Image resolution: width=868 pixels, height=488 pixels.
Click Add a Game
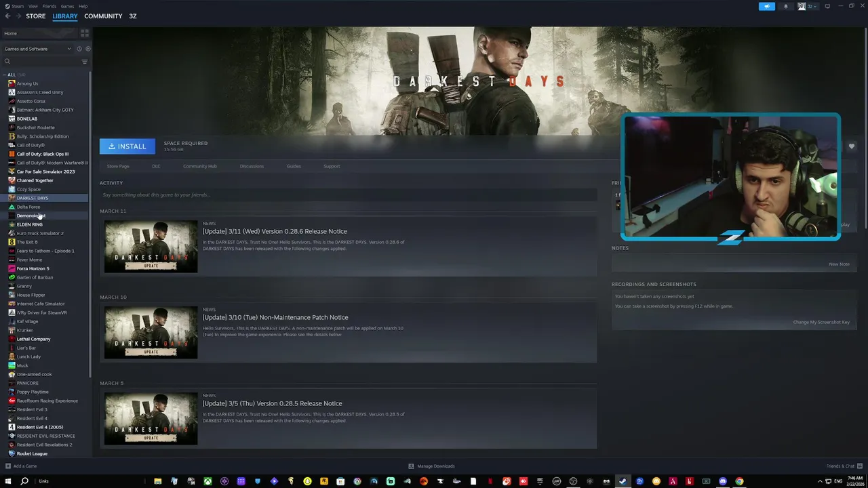coord(21,466)
